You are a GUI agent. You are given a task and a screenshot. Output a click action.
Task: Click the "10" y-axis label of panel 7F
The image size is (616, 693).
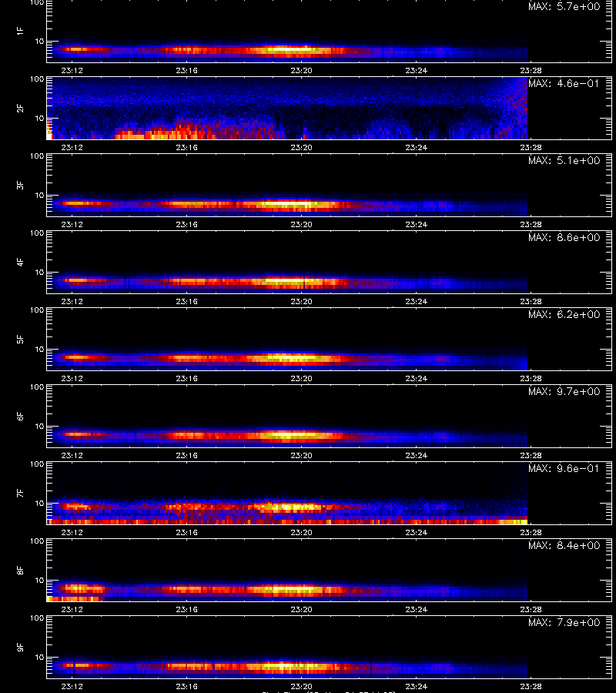tap(39, 503)
